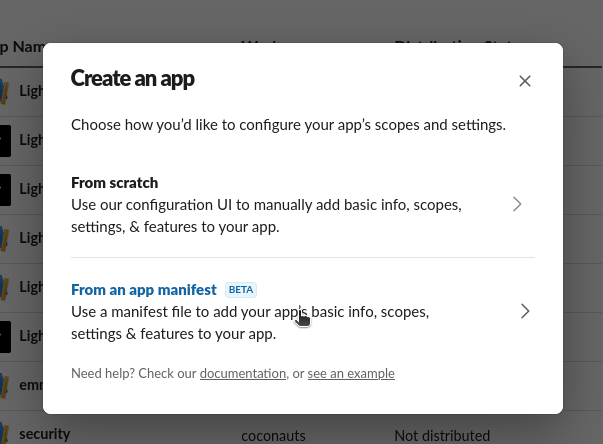Click the emr app's icon behind dialog
603x444 pixels.
(4, 385)
